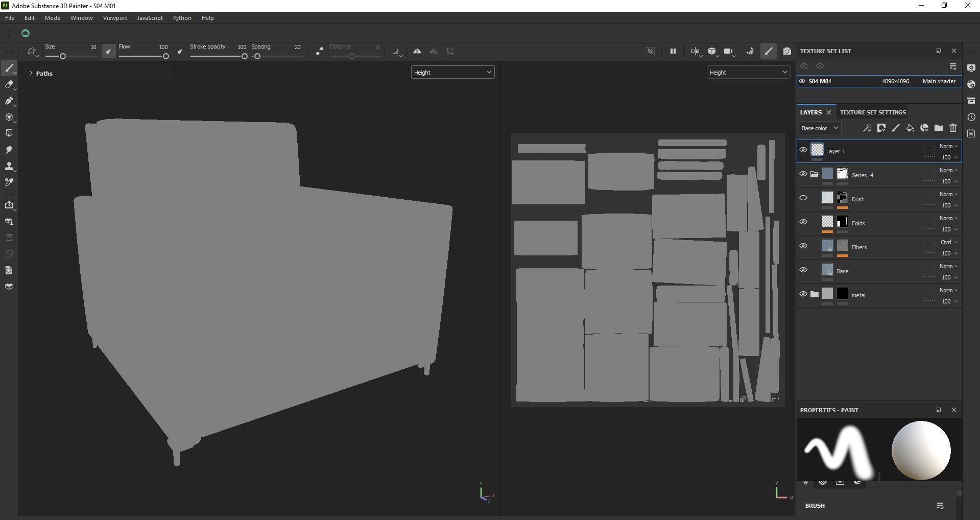Hide the Series_4 folder layer
This screenshot has height=520, width=980.
pyautogui.click(x=803, y=174)
